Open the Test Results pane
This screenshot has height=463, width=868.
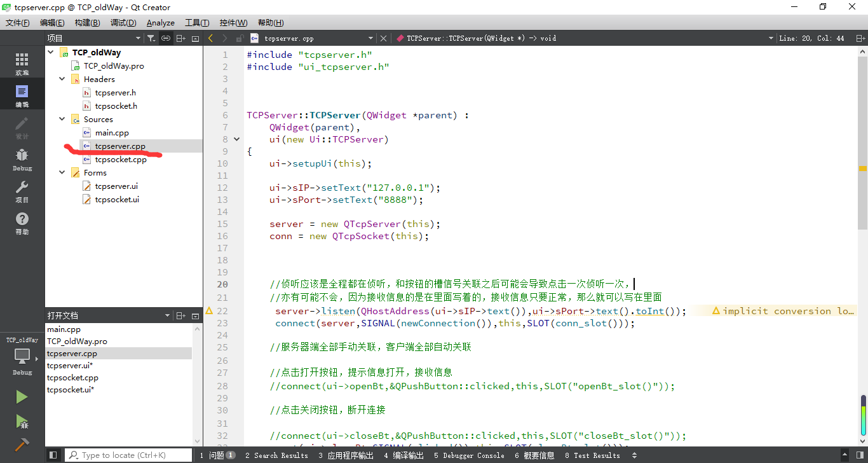(x=592, y=455)
